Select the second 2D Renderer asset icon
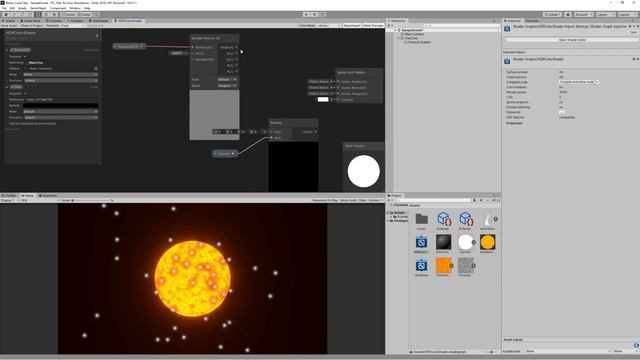This screenshot has height=360, width=640. [466, 219]
